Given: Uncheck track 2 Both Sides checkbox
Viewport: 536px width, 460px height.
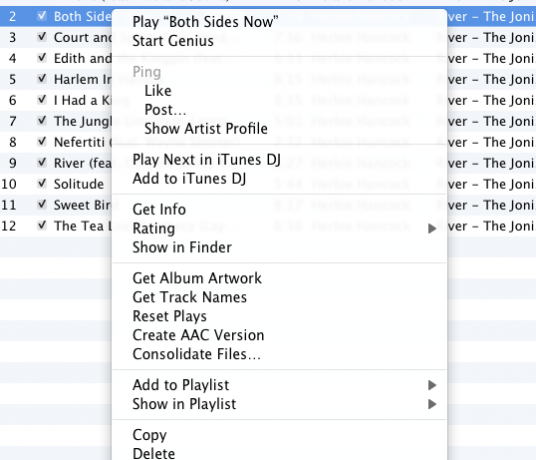Looking at the screenshot, I should tap(42, 16).
